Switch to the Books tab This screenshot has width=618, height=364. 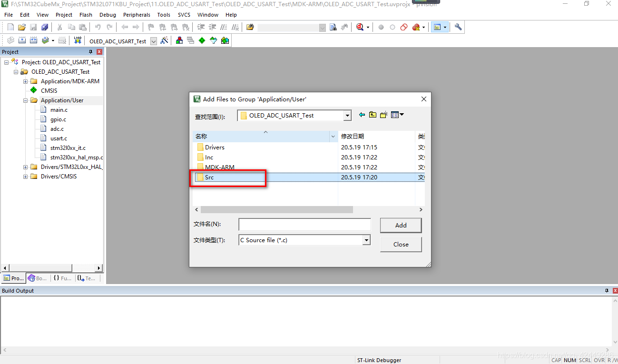(38, 278)
